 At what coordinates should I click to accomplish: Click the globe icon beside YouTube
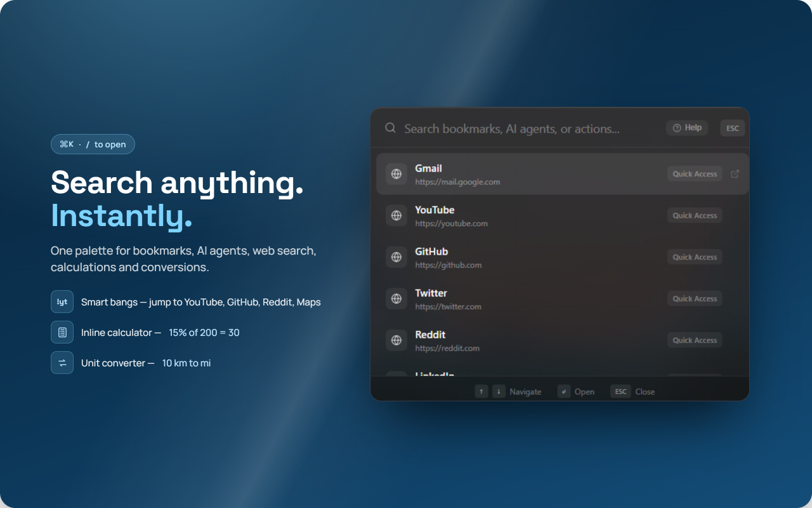click(x=396, y=215)
